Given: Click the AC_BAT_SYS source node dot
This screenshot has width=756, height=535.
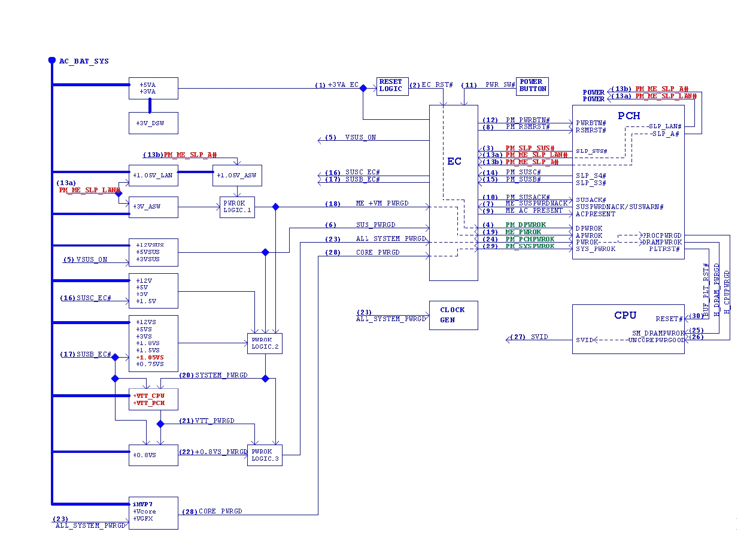Looking at the screenshot, I should [x=52, y=61].
